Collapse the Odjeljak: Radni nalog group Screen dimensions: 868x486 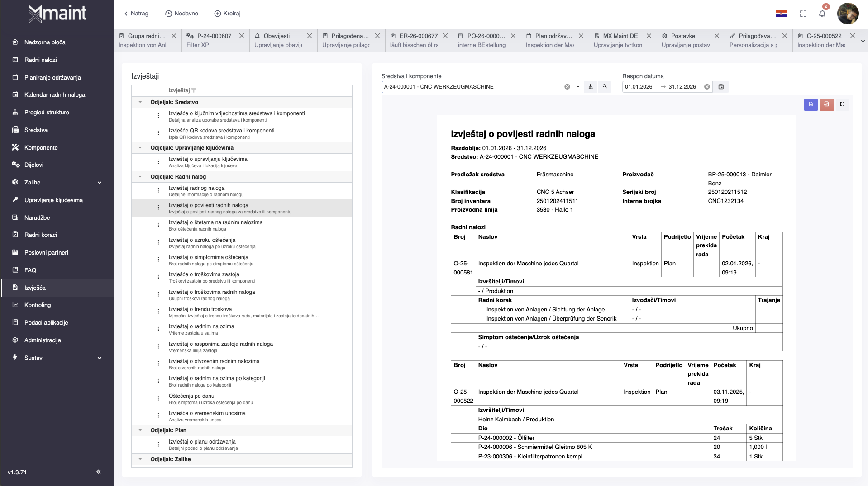point(140,177)
